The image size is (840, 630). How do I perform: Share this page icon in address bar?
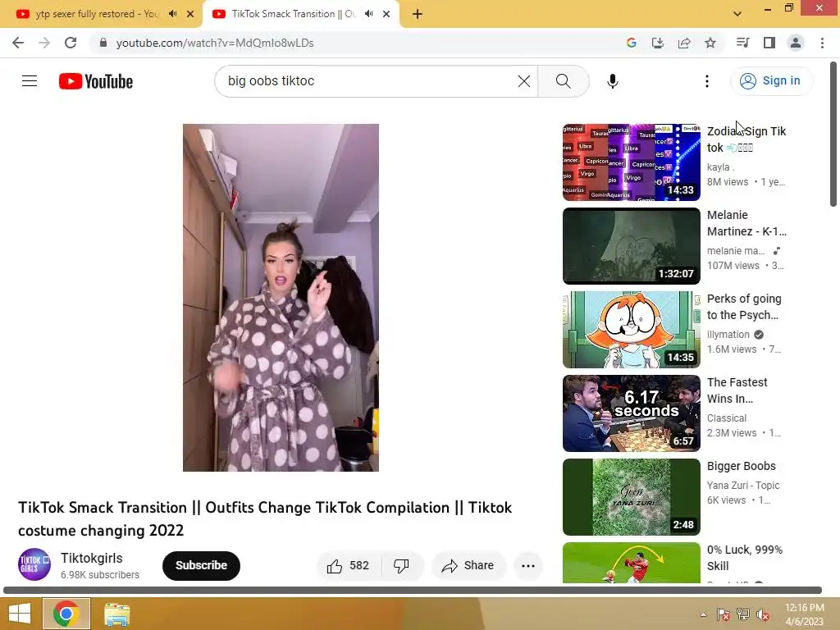click(683, 43)
